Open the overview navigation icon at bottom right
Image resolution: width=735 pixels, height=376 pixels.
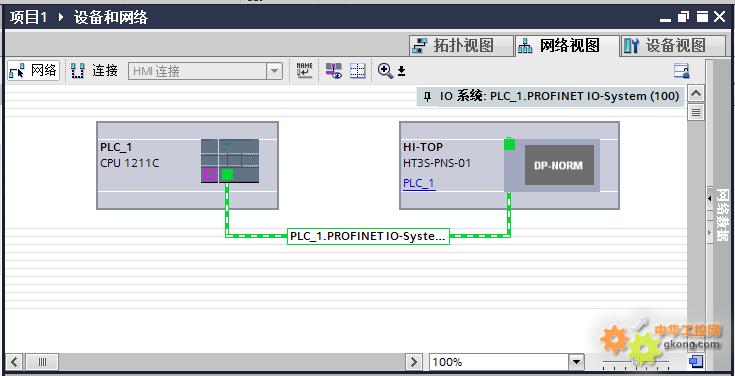pyautogui.click(x=696, y=361)
